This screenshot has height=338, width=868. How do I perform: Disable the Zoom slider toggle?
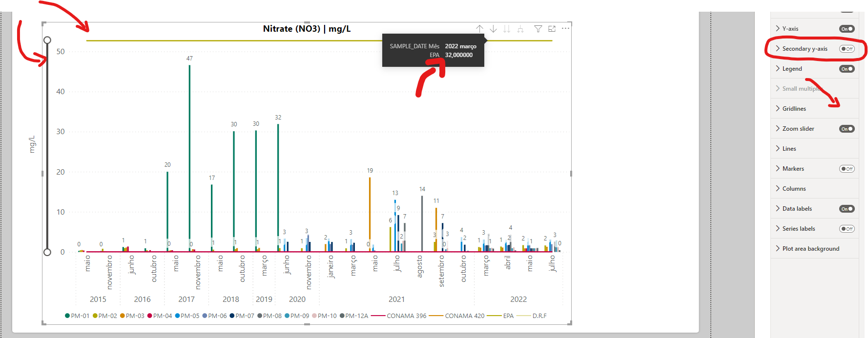(847, 129)
